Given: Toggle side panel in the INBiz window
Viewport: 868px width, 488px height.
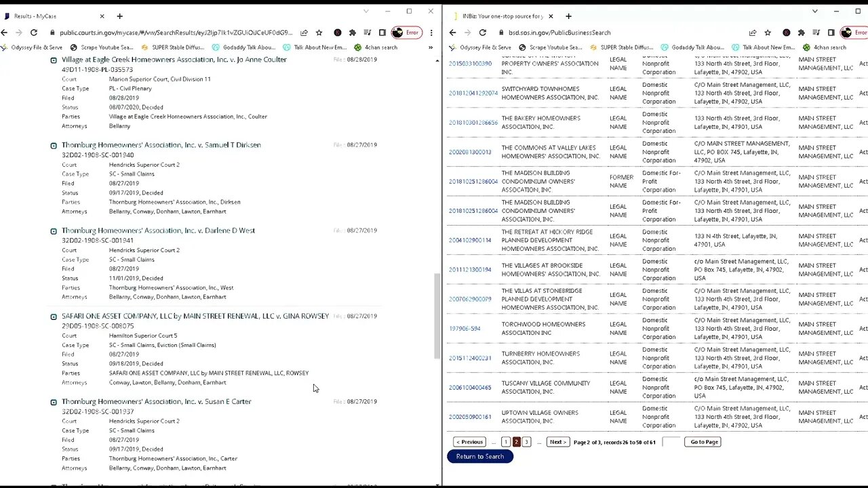Looking at the screenshot, I should (x=831, y=33).
